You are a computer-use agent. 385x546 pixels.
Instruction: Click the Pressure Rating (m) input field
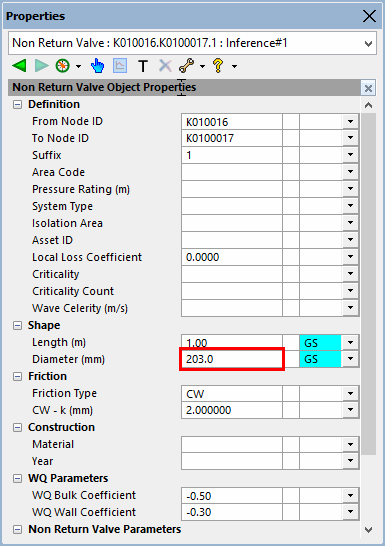[232, 189]
